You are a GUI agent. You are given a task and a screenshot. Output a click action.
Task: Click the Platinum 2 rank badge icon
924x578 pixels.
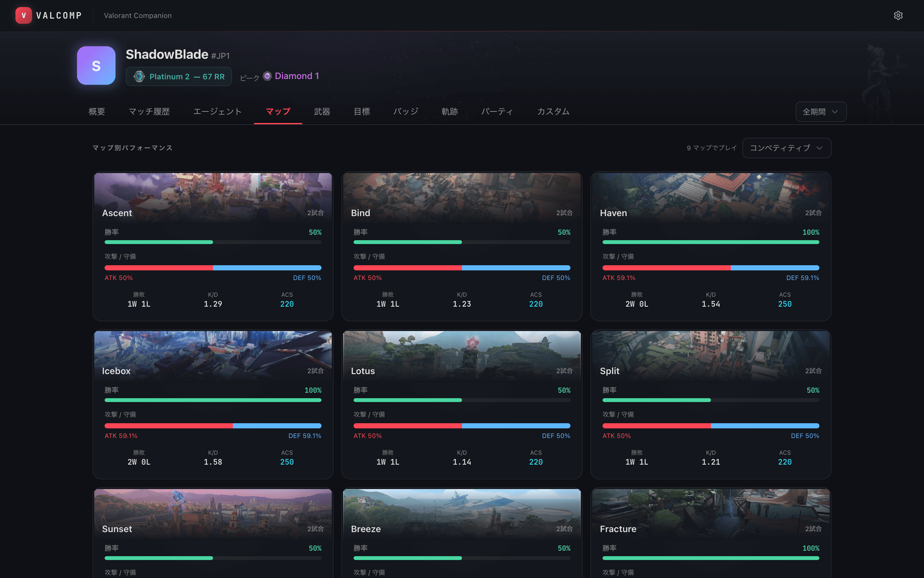[x=139, y=76]
